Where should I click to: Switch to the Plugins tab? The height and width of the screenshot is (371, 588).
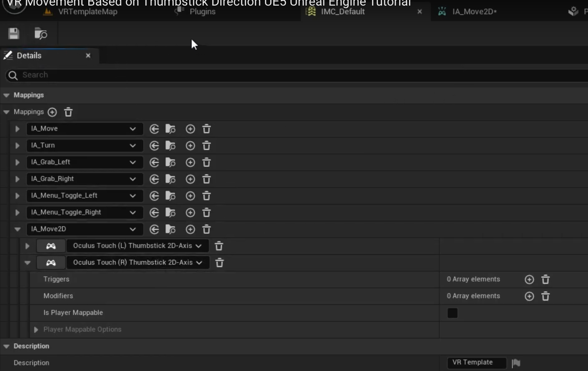[195, 12]
